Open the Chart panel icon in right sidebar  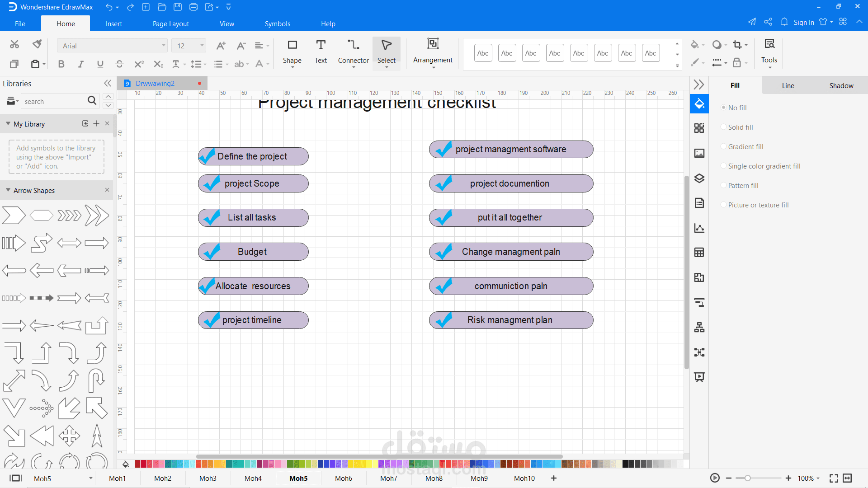coord(699,228)
